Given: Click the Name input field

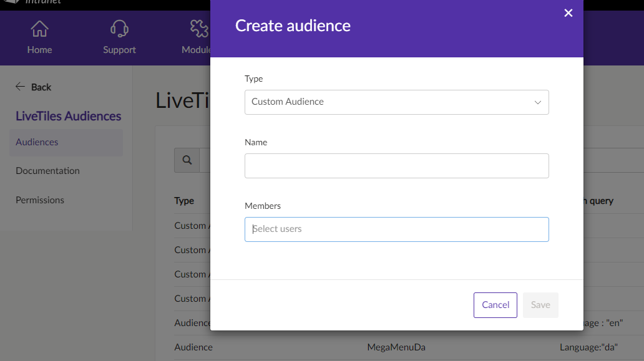Looking at the screenshot, I should pos(396,166).
